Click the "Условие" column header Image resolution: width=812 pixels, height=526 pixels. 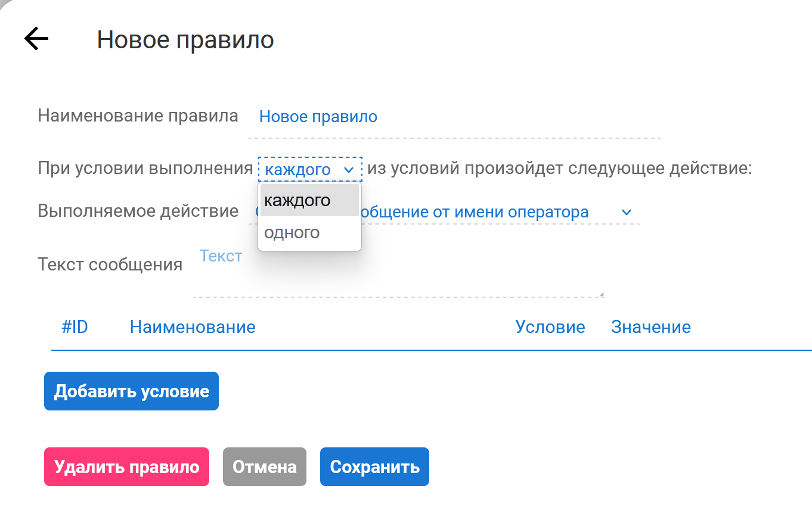[x=550, y=327]
